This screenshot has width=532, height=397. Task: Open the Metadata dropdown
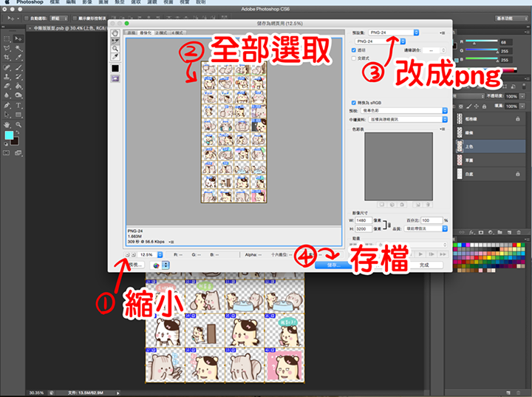point(407,120)
